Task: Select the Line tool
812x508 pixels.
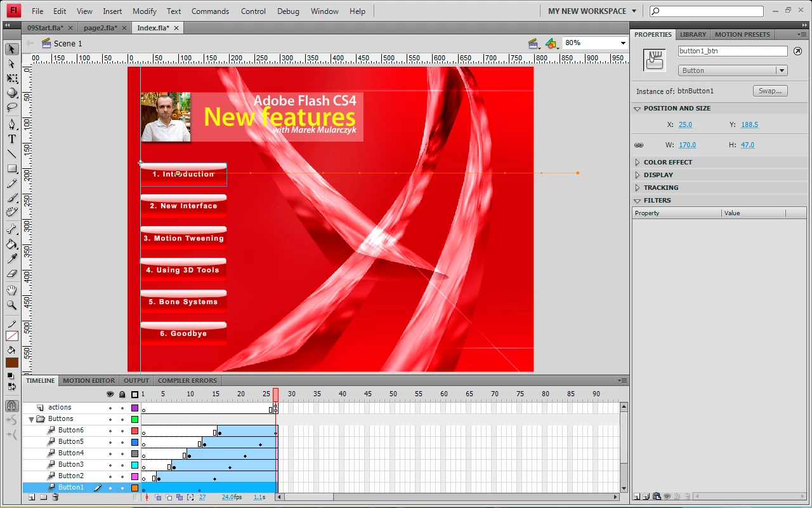Action: (12, 154)
